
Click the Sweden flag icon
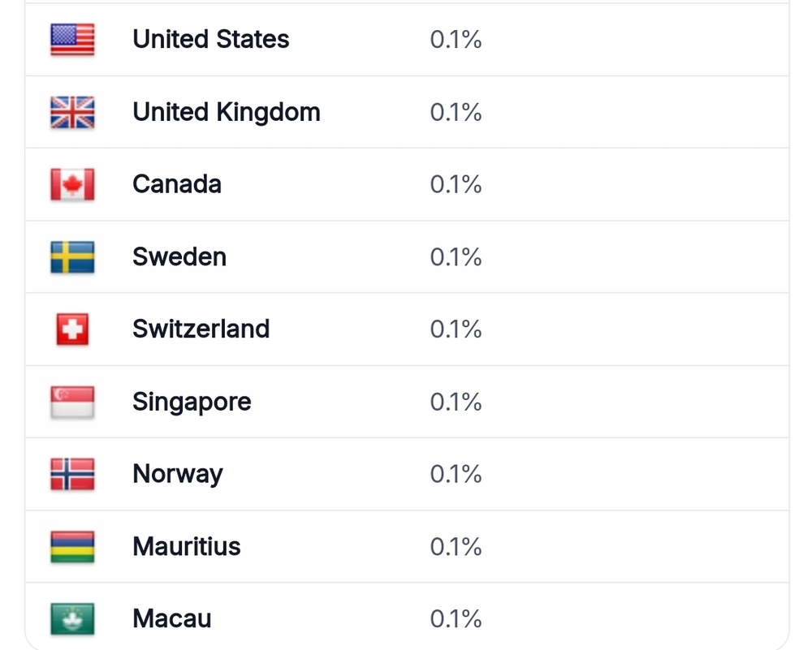click(x=72, y=256)
